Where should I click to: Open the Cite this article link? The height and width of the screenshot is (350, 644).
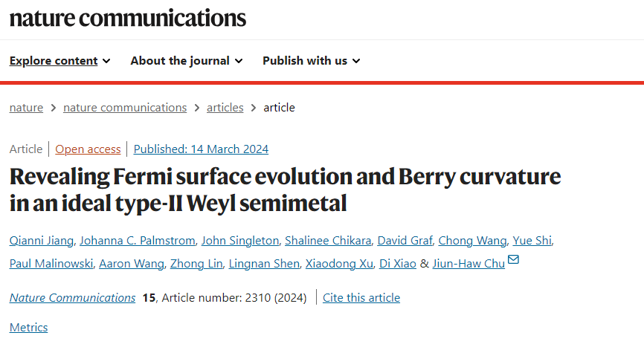(x=361, y=297)
